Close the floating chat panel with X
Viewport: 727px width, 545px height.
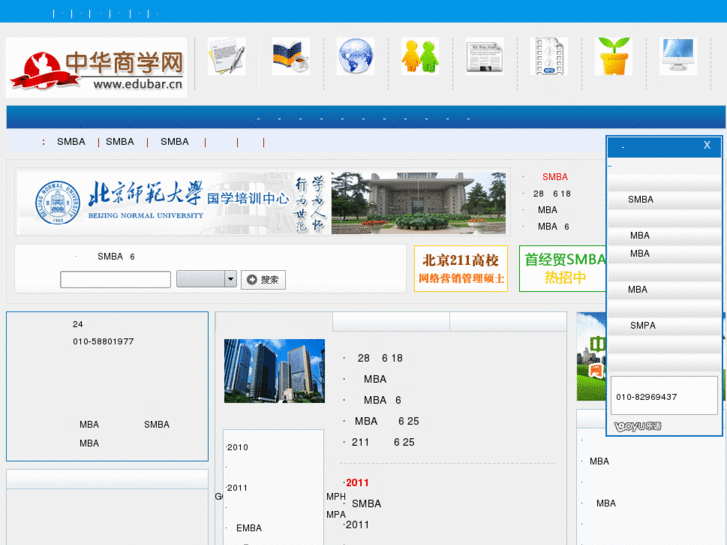pyautogui.click(x=707, y=145)
